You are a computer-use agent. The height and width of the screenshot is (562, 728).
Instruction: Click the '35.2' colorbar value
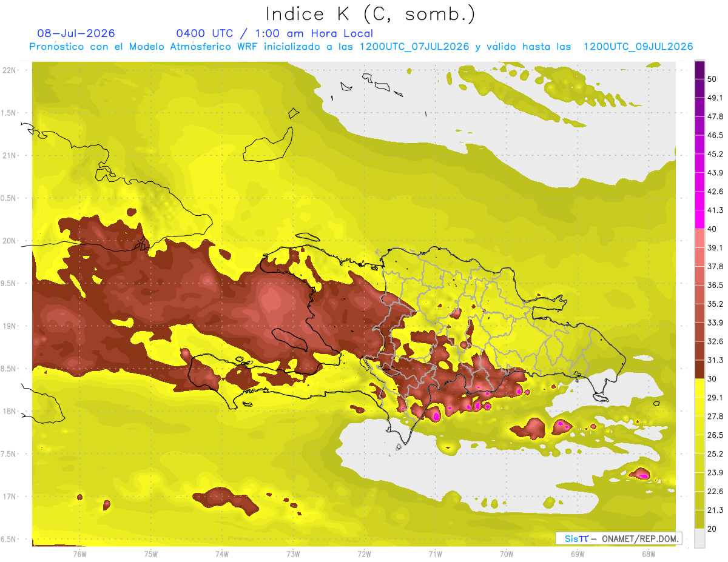coord(715,304)
